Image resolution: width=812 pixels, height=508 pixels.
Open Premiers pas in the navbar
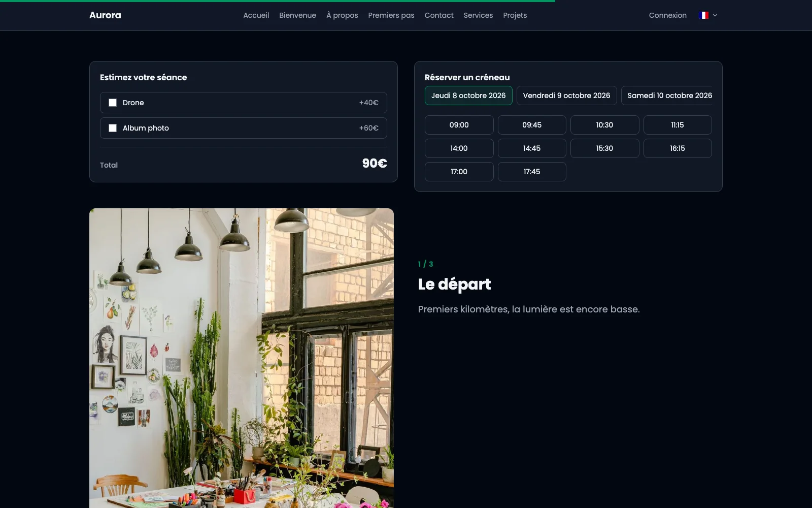coord(391,15)
